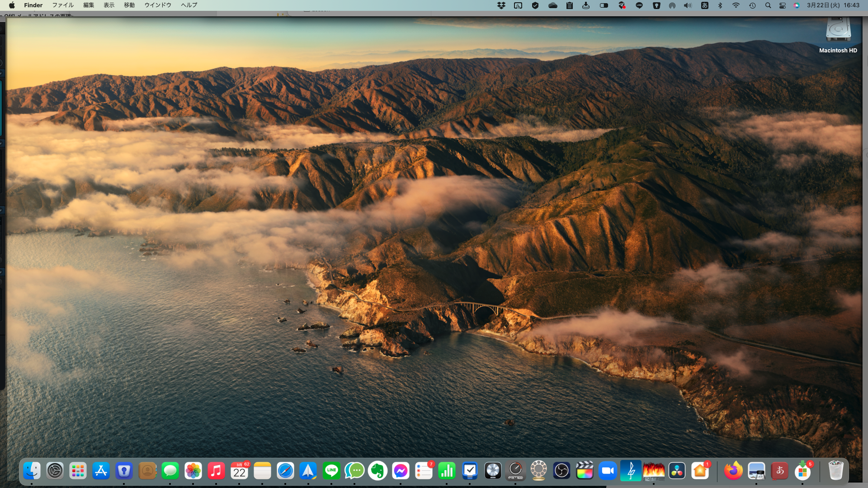The height and width of the screenshot is (488, 868).
Task: Open the ウインドウ menu
Action: pyautogui.click(x=158, y=5)
